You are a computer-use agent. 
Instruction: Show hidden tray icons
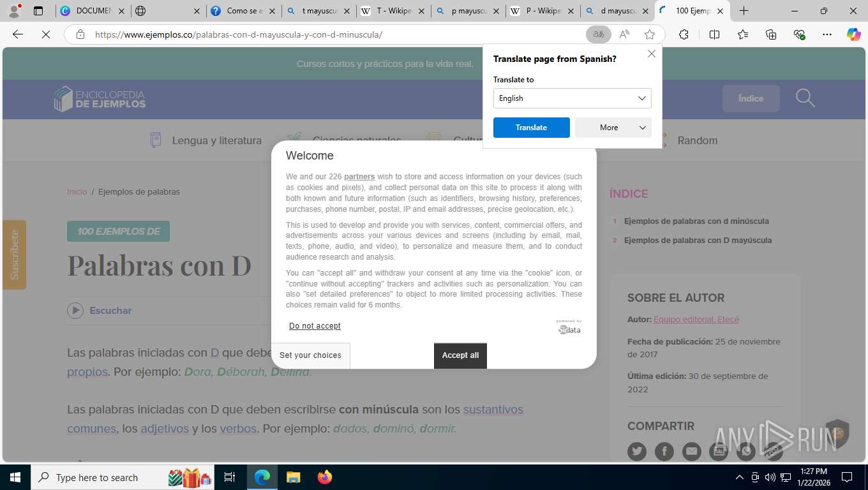[740, 477]
